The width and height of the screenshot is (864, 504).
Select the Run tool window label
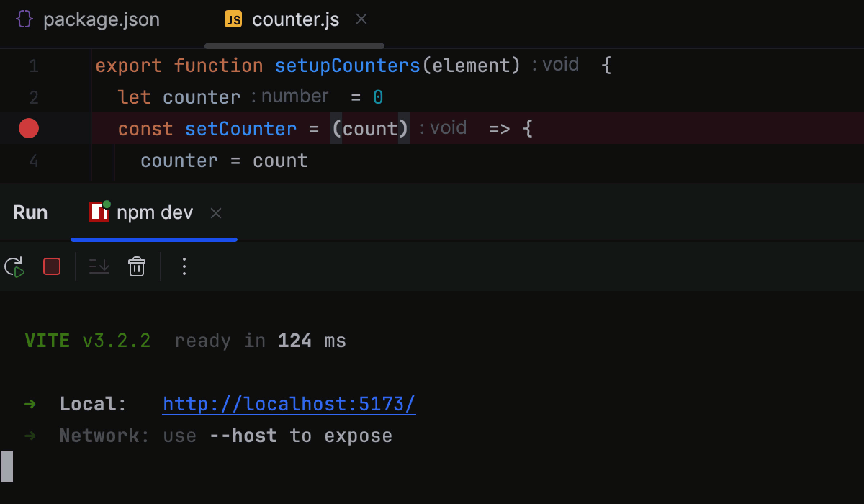[30, 212]
